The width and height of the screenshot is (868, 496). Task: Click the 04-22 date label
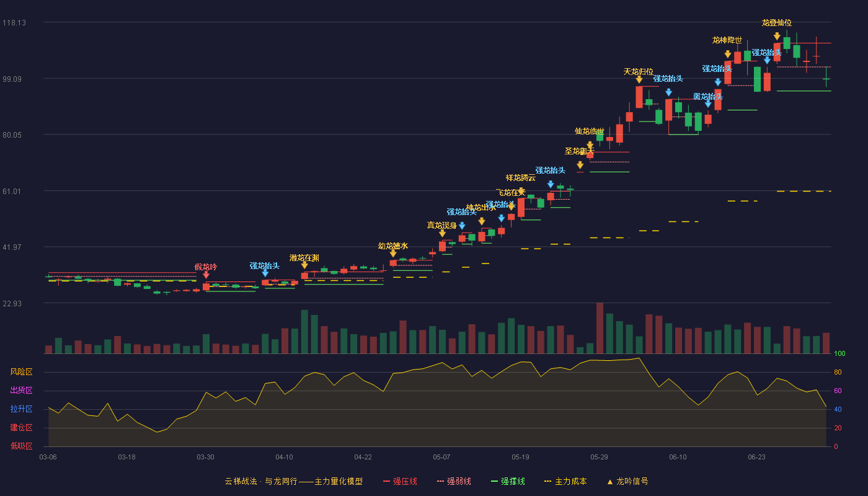[363, 457]
